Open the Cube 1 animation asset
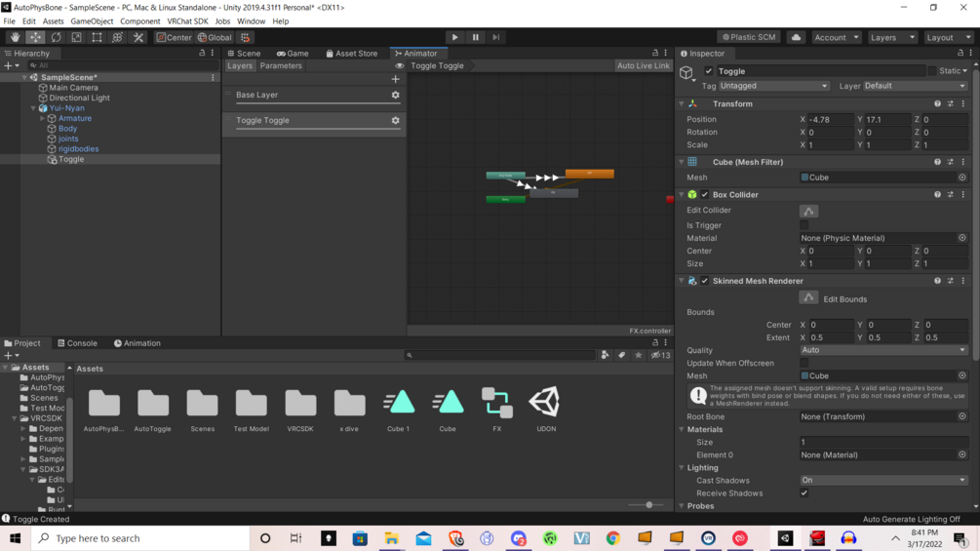 coord(398,410)
